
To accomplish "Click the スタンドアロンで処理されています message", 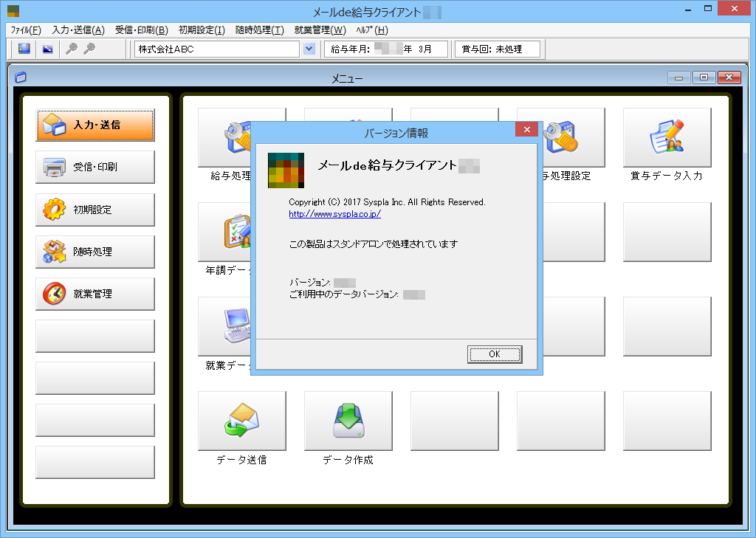I will (x=374, y=244).
